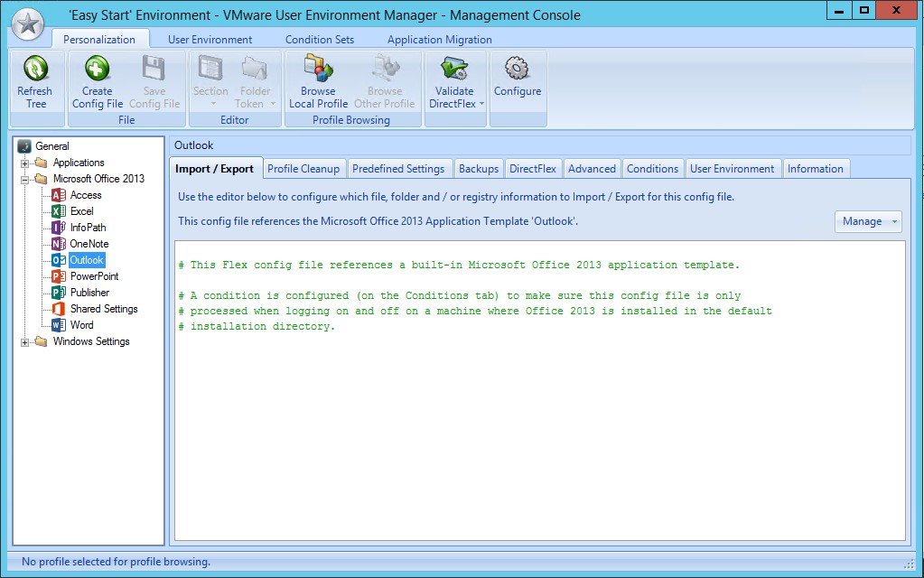924x578 pixels.
Task: Open the Information tab
Action: (x=816, y=169)
